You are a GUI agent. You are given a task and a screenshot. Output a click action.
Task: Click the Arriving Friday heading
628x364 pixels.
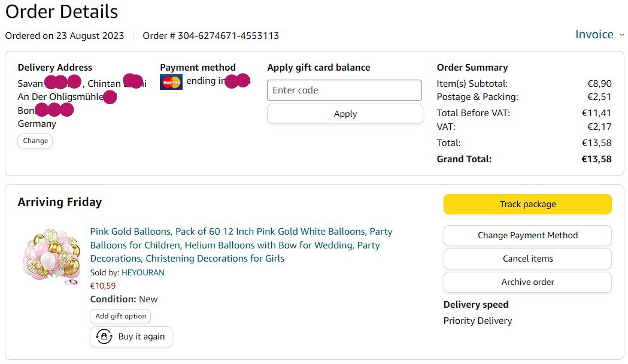(60, 202)
